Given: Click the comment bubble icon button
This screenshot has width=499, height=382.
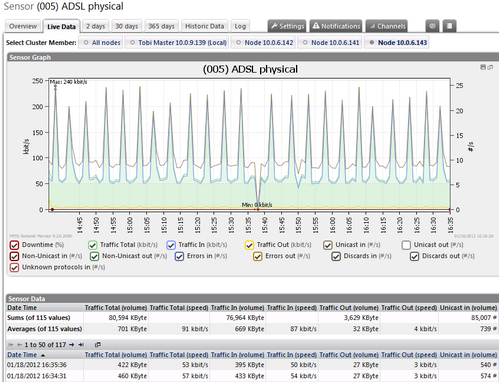Looking at the screenshot, I should tap(432, 26).
